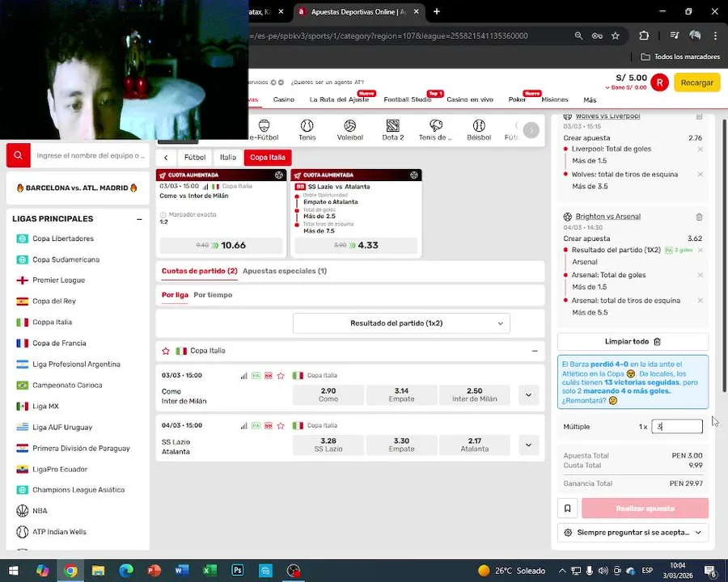Click the red search magnifier button

18,155
